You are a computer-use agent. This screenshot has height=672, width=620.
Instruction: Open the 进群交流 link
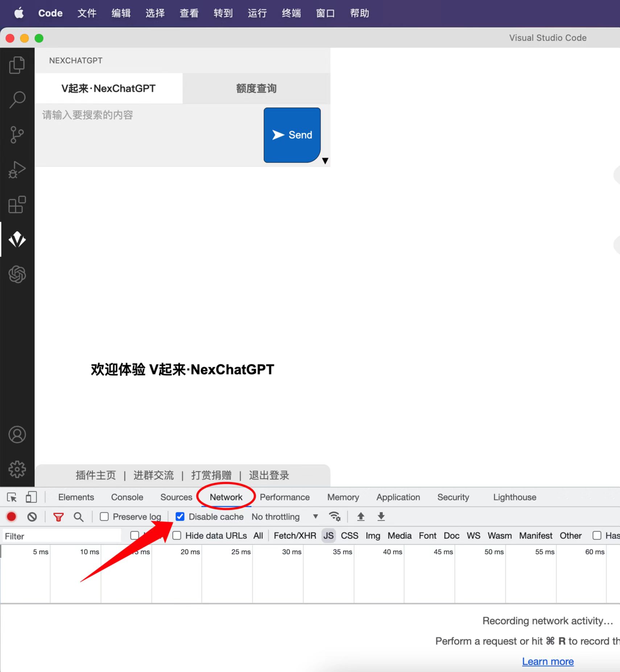(153, 475)
